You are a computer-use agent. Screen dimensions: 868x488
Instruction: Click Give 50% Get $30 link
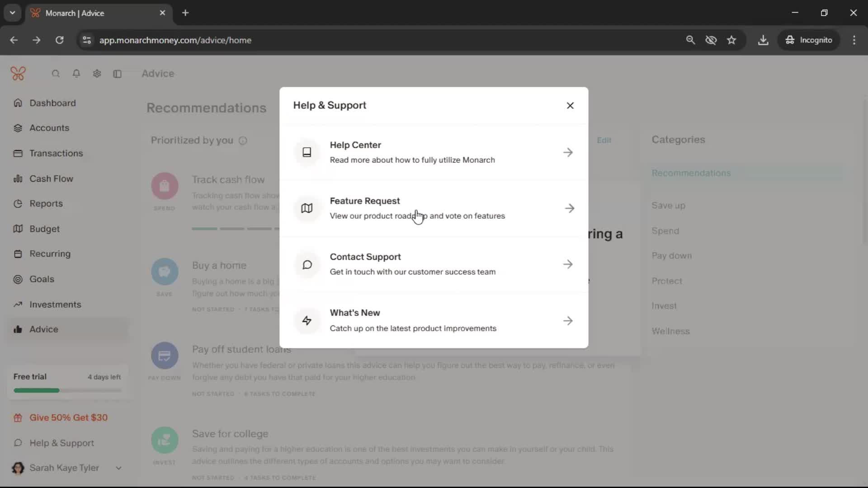pyautogui.click(x=68, y=418)
